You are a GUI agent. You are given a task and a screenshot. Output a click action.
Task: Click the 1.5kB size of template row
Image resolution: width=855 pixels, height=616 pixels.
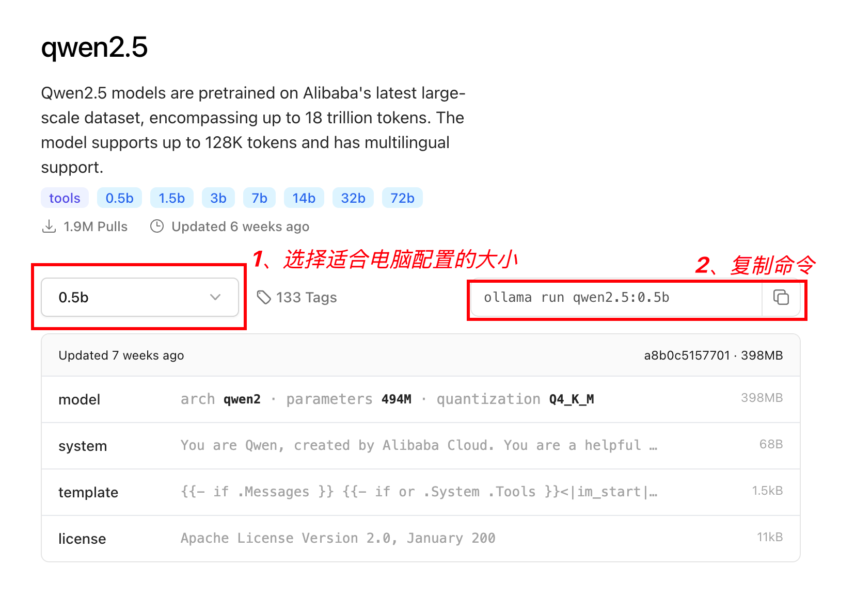click(767, 491)
